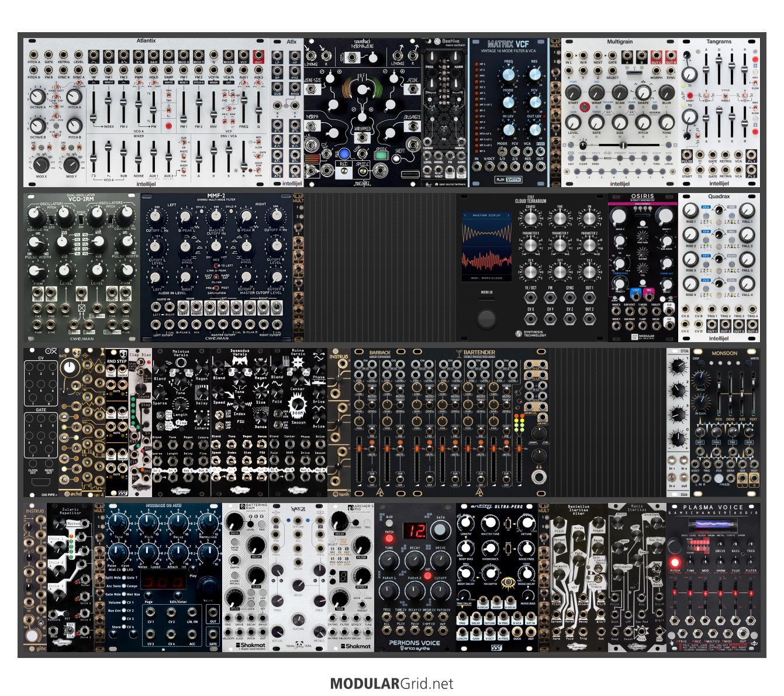The width and height of the screenshot is (784, 696).
Task: Click the INDEX fader on Atlantix
Action: [x=93, y=118]
